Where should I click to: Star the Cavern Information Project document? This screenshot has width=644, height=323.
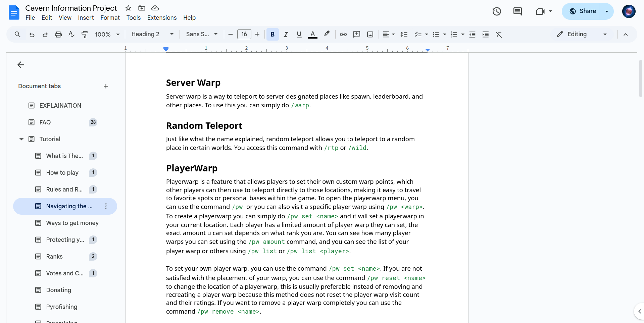point(128,8)
